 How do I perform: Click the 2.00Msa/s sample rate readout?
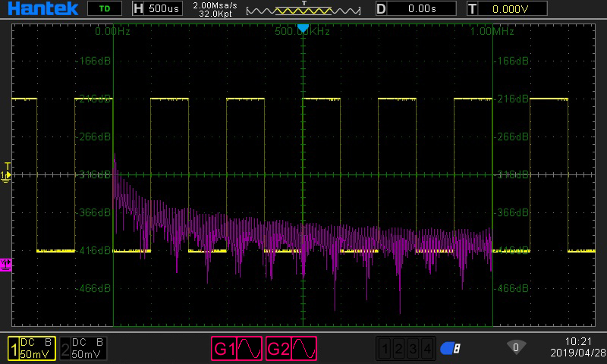tap(215, 5)
